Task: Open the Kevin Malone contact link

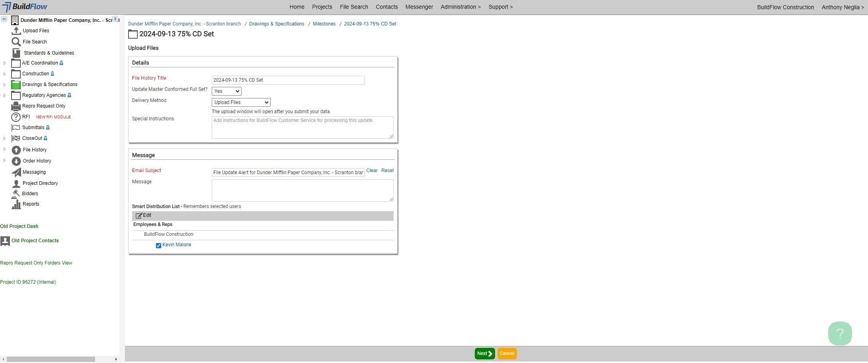Action: pos(177,245)
